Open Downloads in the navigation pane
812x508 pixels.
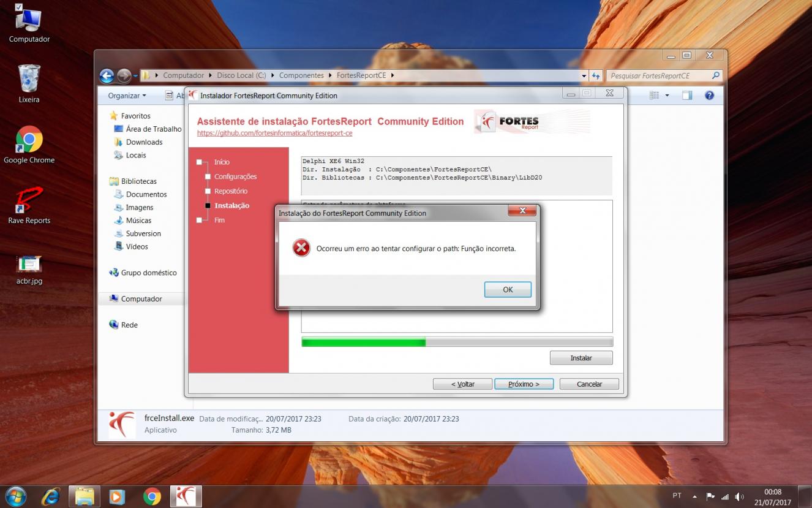coord(144,142)
